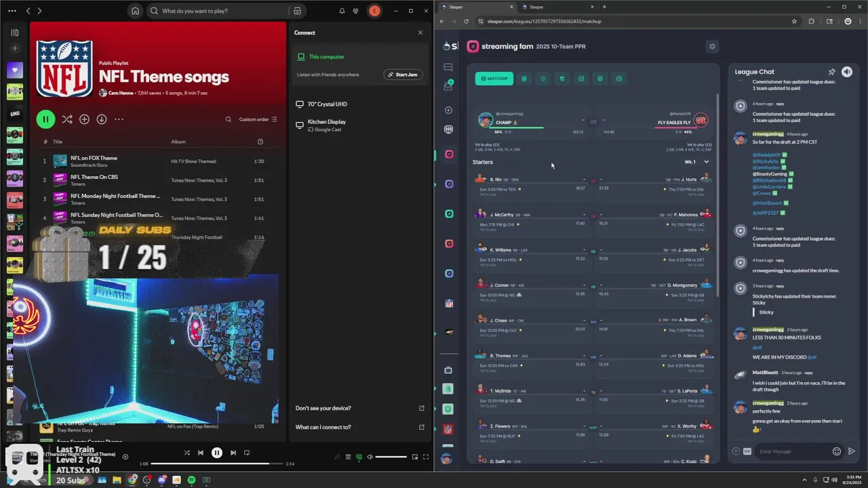Bookmark Sleeper page with star icon
The height and width of the screenshot is (488, 868).
794,21
